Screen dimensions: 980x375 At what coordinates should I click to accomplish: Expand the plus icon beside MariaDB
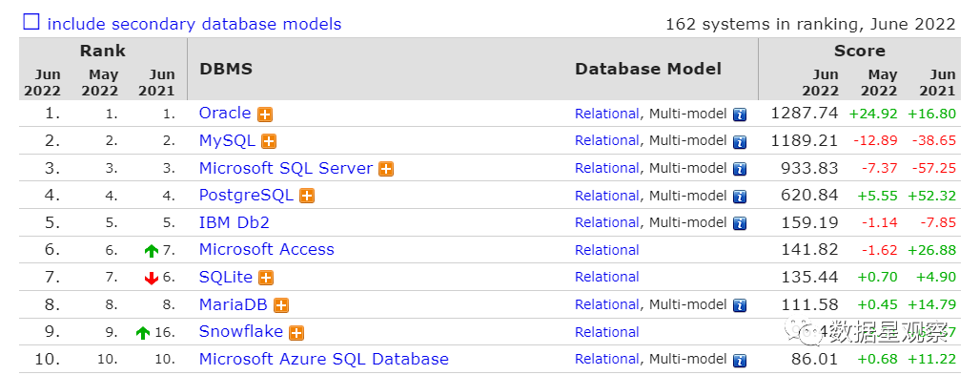tap(281, 305)
